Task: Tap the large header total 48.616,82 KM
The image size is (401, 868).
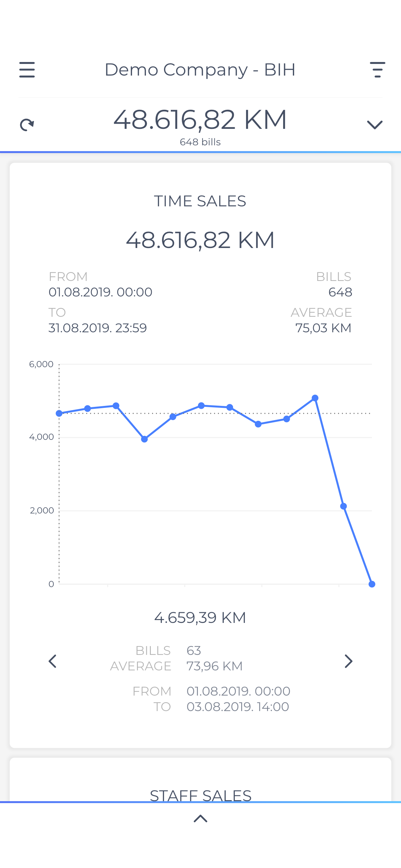Action: point(200,119)
